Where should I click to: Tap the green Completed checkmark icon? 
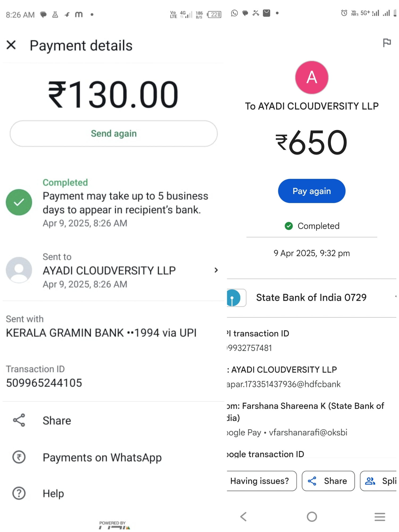[19, 202]
